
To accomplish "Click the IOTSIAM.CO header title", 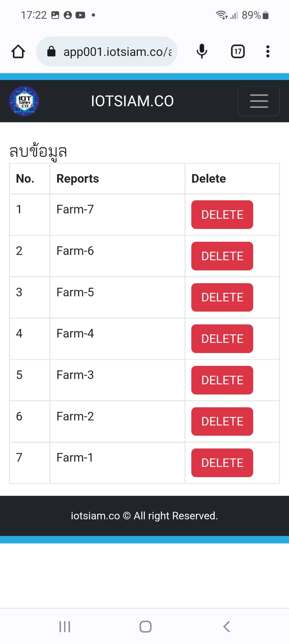I will pos(132,101).
